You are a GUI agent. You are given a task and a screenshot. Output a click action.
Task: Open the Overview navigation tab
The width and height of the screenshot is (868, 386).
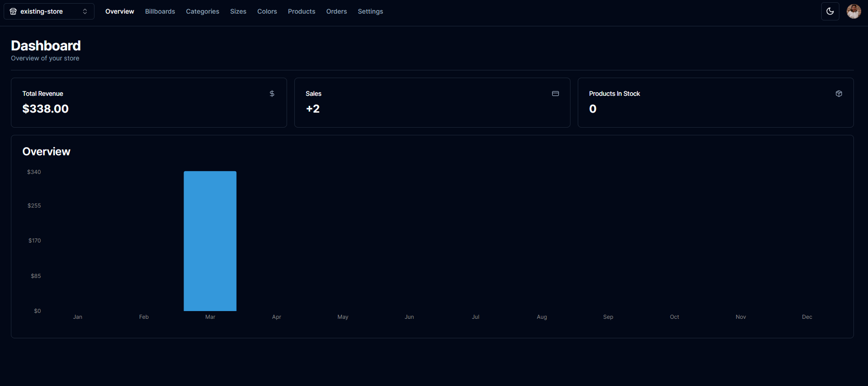tap(119, 11)
